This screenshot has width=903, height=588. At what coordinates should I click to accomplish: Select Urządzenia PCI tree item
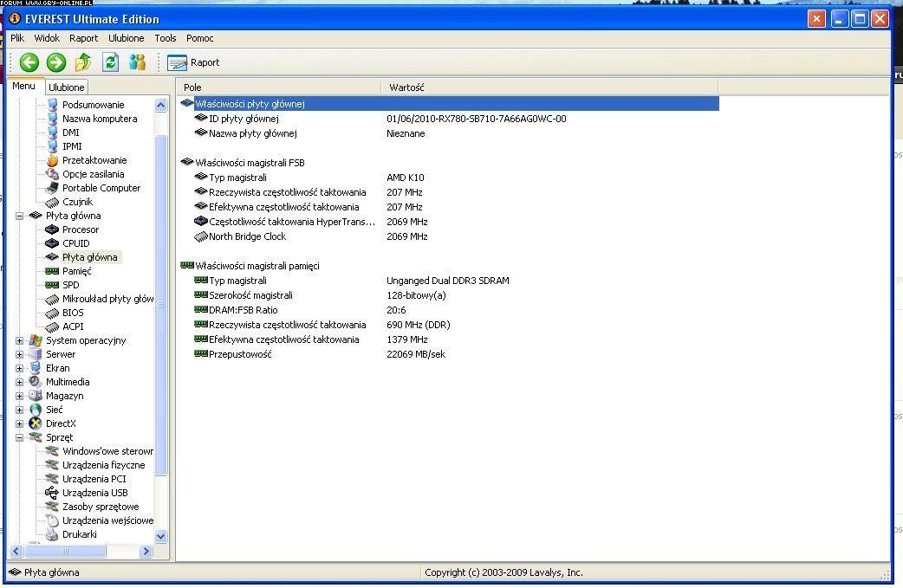coord(94,479)
